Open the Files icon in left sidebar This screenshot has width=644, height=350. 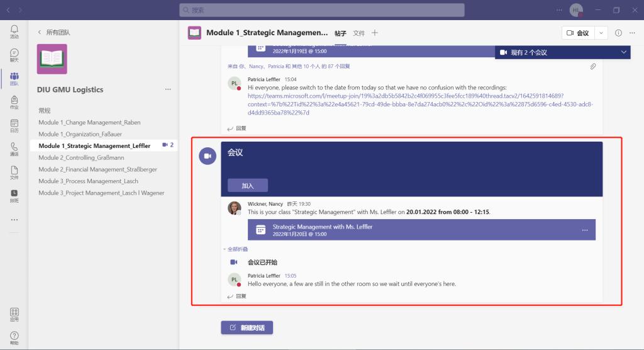[14, 172]
